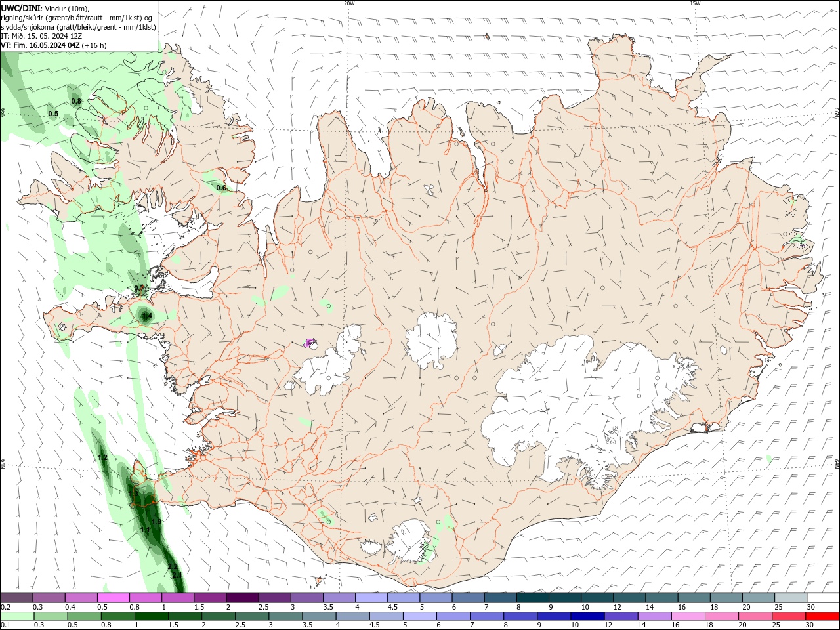This screenshot has width=840, height=630.
Task: Click the 15W longitude label
Action: click(x=695, y=3)
